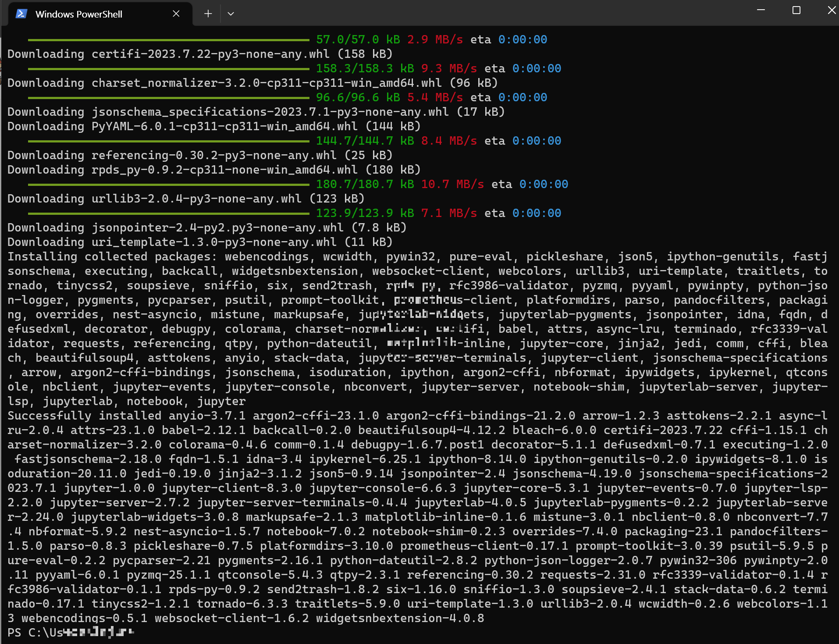Screen dimensions: 839x644
Task: Click the '144.7/144.7 kB' size text
Action: (365, 141)
